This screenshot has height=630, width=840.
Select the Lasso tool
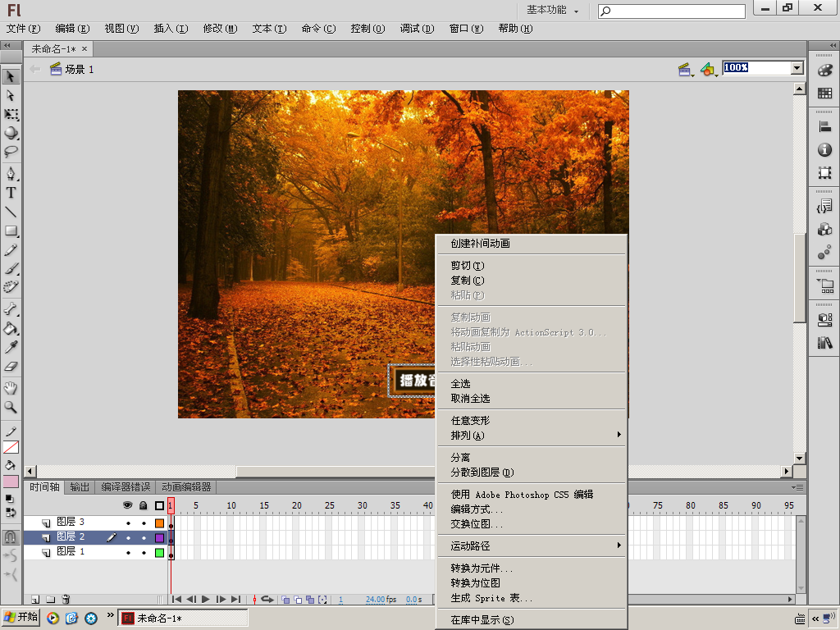pyautogui.click(x=11, y=152)
